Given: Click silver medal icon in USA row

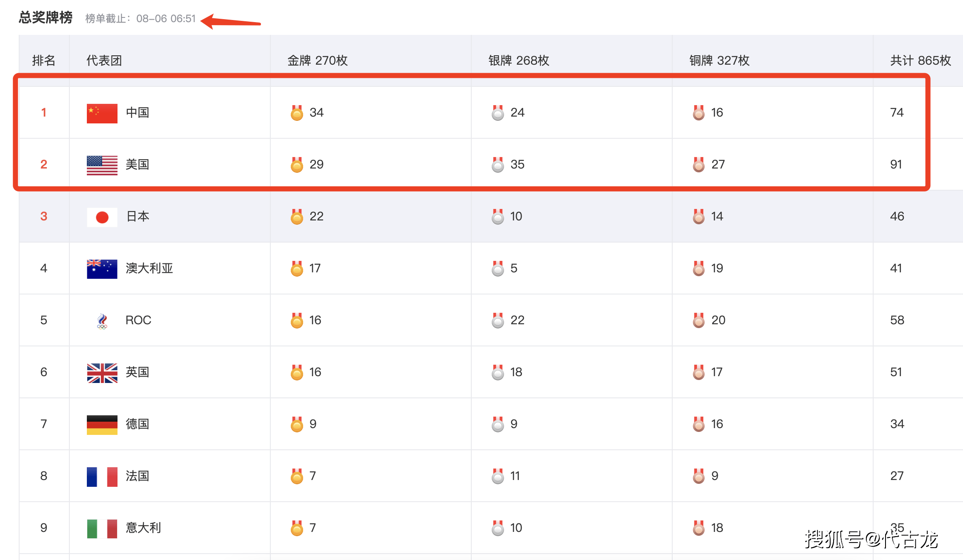Looking at the screenshot, I should point(498,165).
